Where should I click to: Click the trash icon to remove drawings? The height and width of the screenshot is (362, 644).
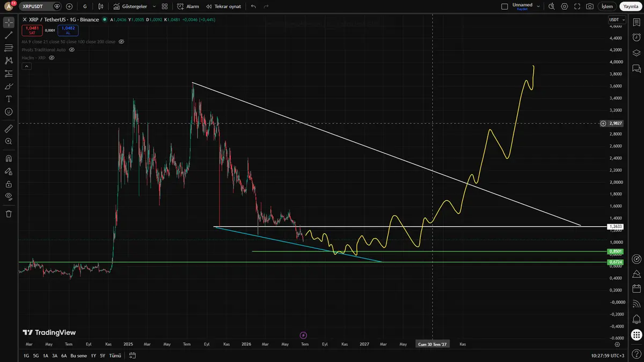tap(9, 214)
